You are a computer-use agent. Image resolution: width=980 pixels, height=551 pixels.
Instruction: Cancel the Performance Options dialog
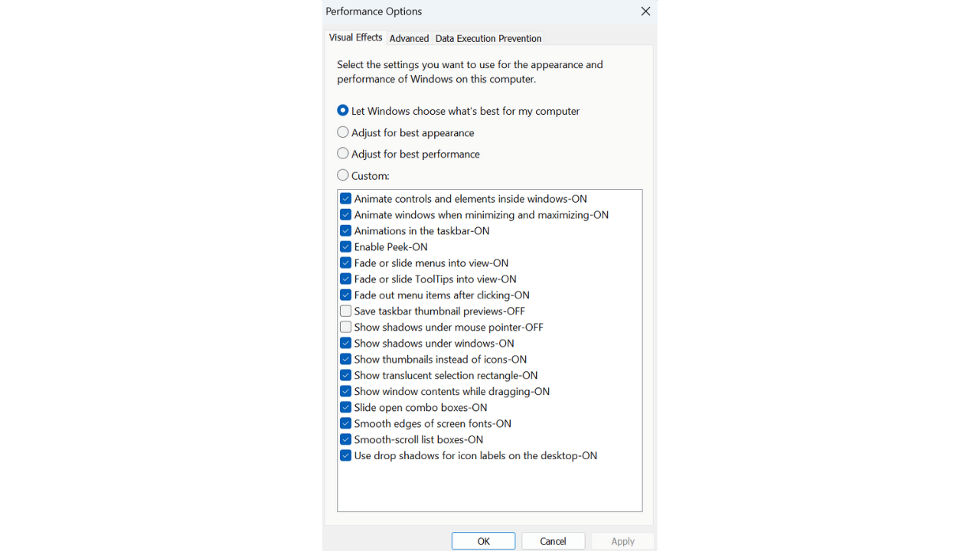tap(553, 541)
